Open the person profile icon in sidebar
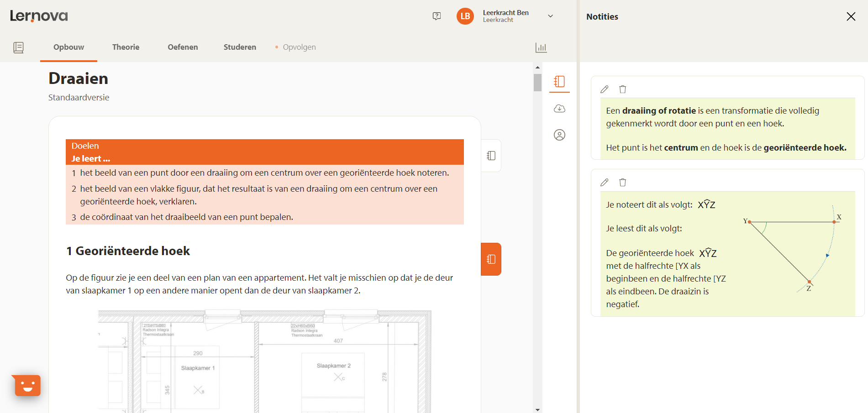The height and width of the screenshot is (413, 868). pyautogui.click(x=559, y=135)
